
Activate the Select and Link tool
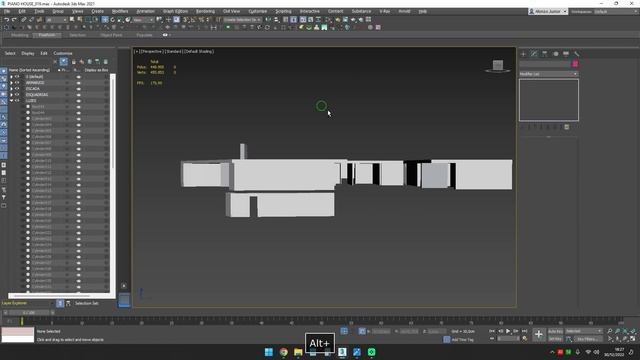(x=23, y=19)
